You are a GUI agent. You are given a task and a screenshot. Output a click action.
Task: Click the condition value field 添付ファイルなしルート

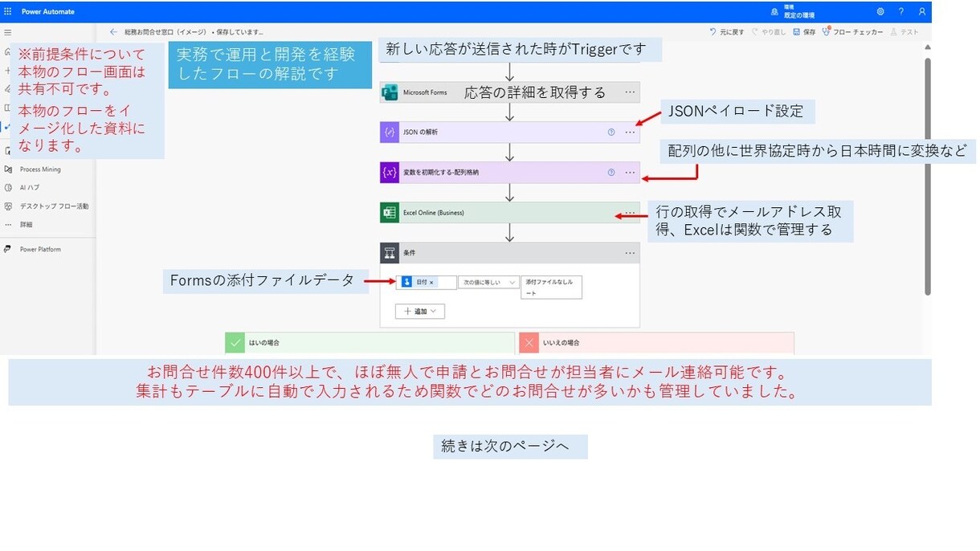(x=551, y=288)
